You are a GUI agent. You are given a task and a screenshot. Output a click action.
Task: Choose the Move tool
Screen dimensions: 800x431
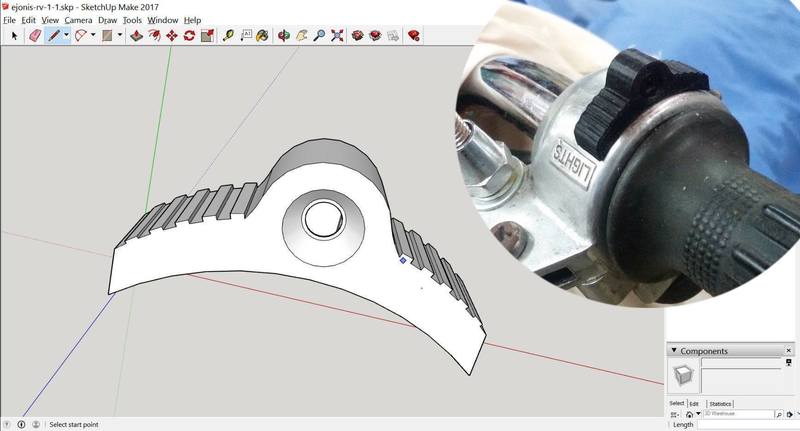pyautogui.click(x=172, y=35)
